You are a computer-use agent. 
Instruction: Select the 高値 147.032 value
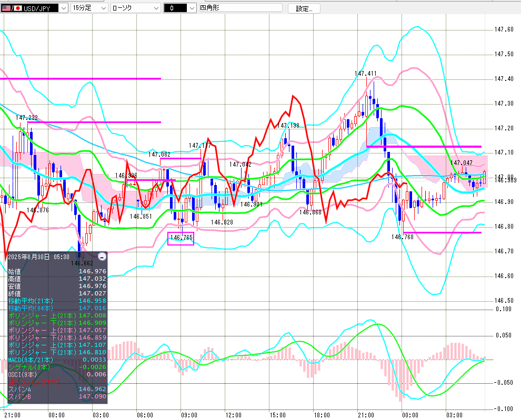click(x=93, y=279)
